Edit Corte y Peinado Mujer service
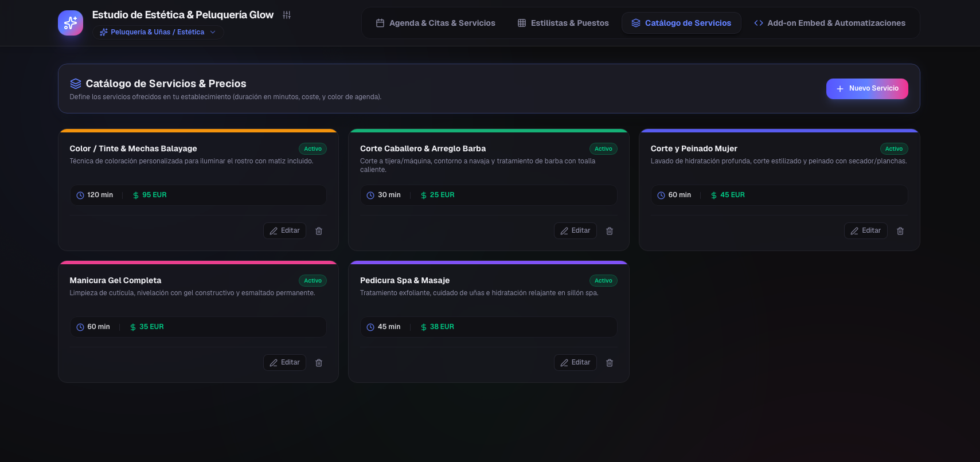This screenshot has height=462, width=980. [x=866, y=230]
